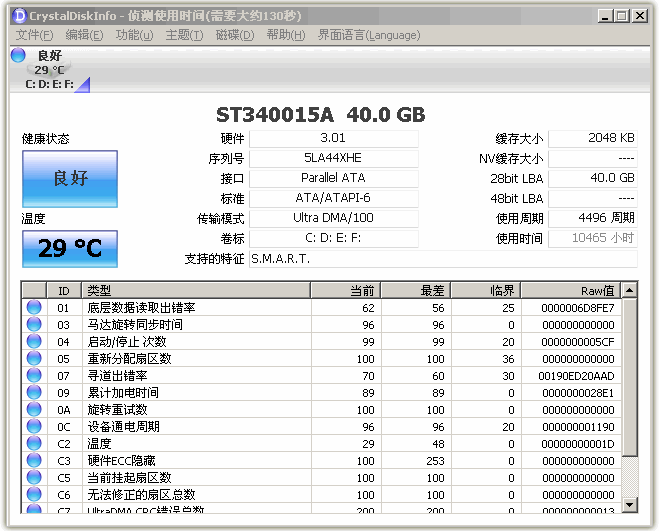The height and width of the screenshot is (531, 661).
Task: Click the serial number field 5LA44XHE
Action: point(333,158)
